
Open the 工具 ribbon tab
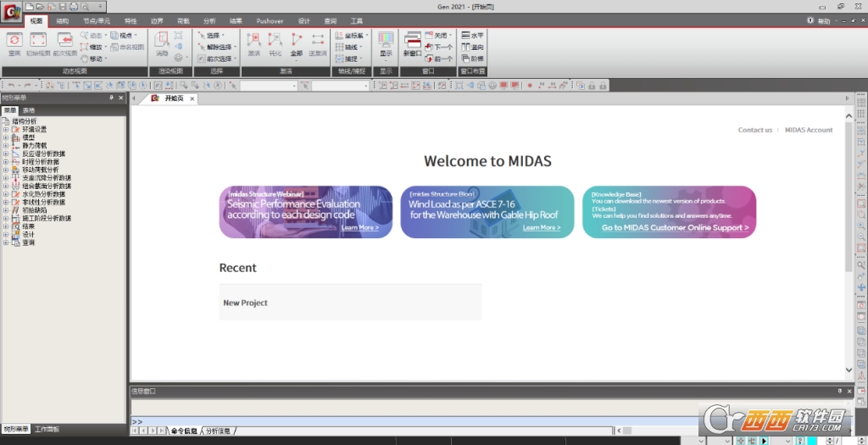[357, 21]
